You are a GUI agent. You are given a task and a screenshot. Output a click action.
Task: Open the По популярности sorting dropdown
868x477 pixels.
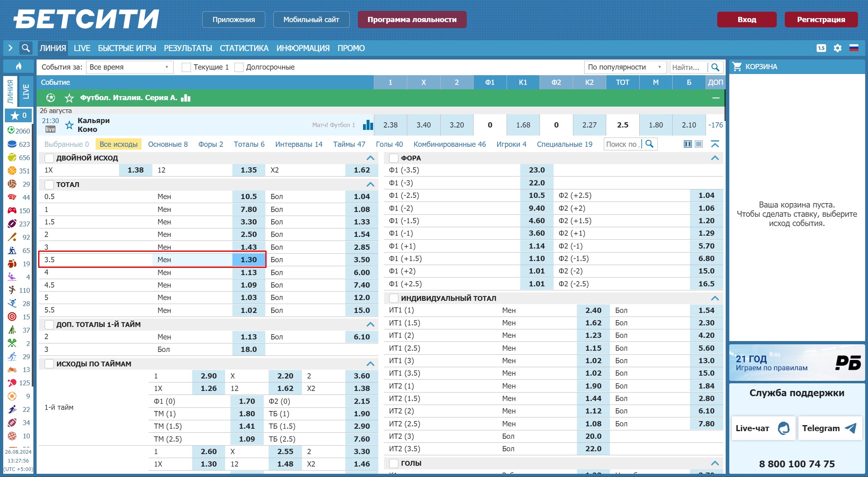pyautogui.click(x=624, y=67)
